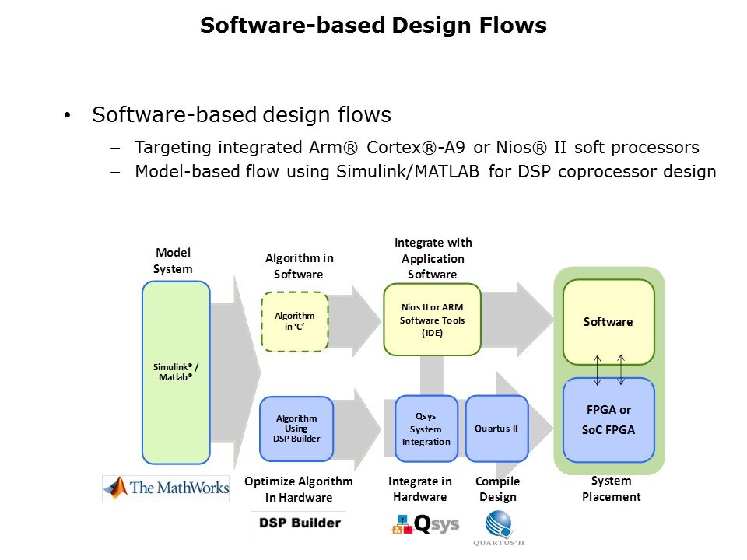Image resolution: width=747 pixels, height=560 pixels.
Task: Select the yellow Software block
Action: point(608,322)
